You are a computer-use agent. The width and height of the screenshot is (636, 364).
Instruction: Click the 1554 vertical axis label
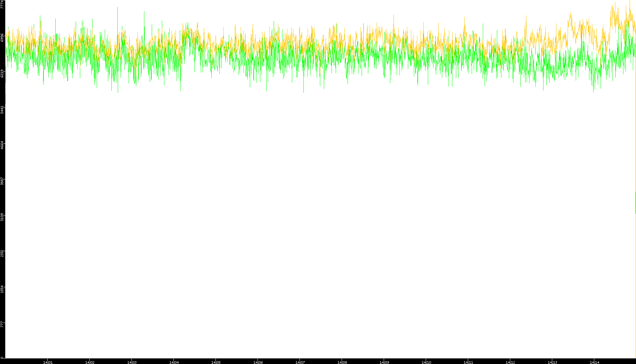click(2, 289)
